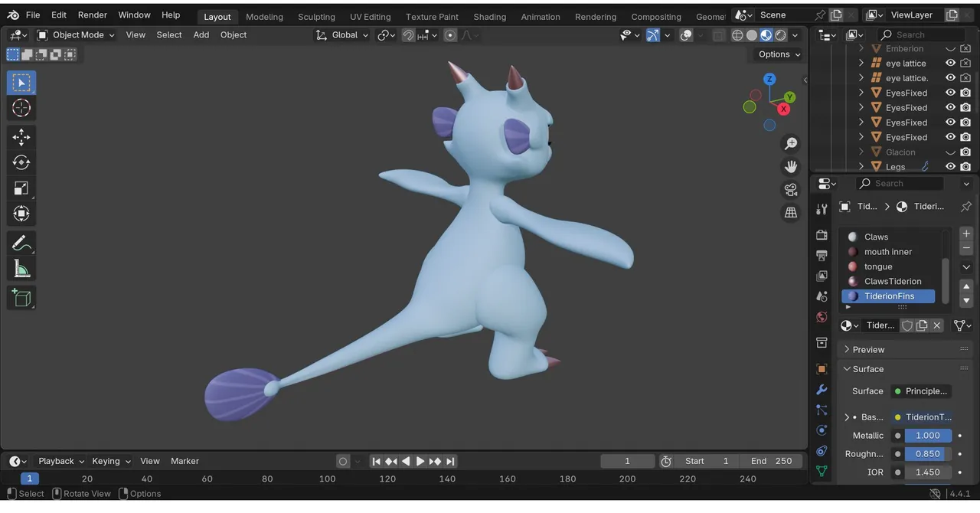Open the Physics properties tab
Image resolution: width=980 pixels, height=513 pixels.
pos(822,430)
